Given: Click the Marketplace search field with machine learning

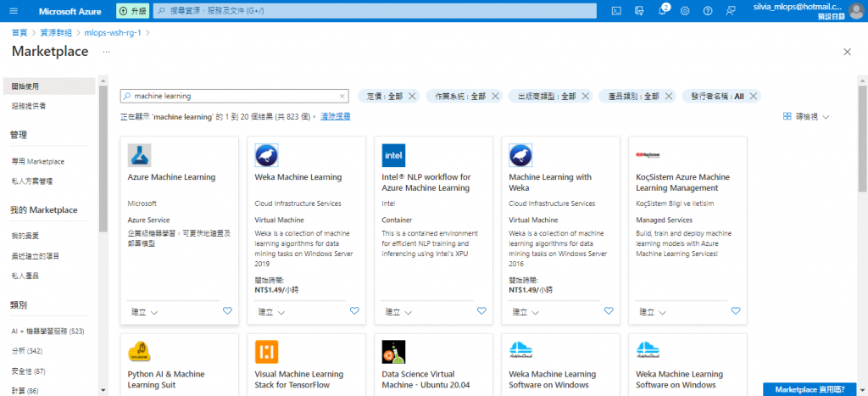Looking at the screenshot, I should (x=234, y=97).
